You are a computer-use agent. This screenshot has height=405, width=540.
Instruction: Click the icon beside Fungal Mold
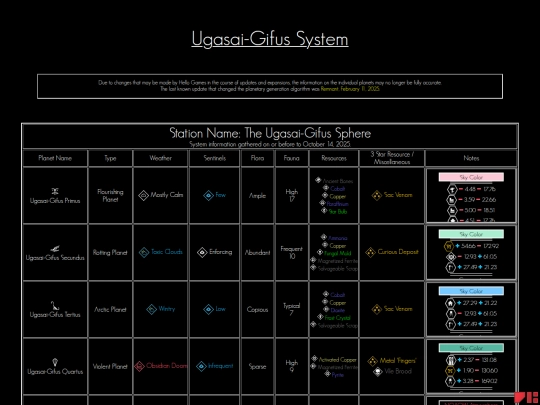click(x=320, y=252)
